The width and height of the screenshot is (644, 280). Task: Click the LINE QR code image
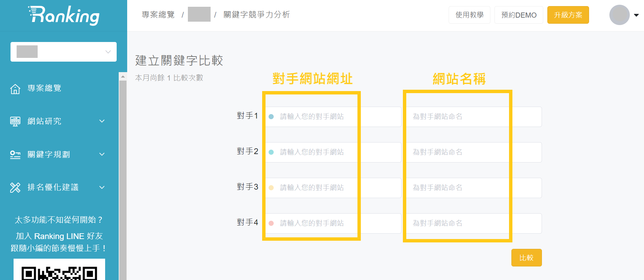click(x=59, y=270)
